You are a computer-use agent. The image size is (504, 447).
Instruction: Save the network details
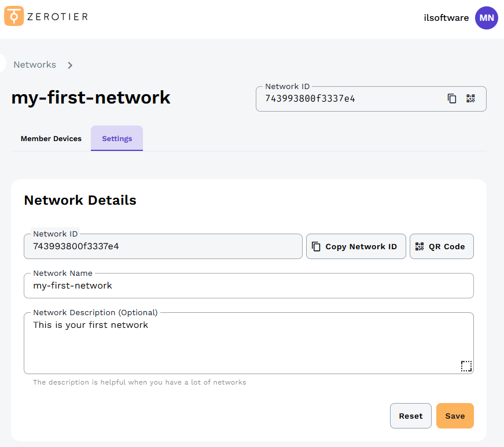coord(455,416)
